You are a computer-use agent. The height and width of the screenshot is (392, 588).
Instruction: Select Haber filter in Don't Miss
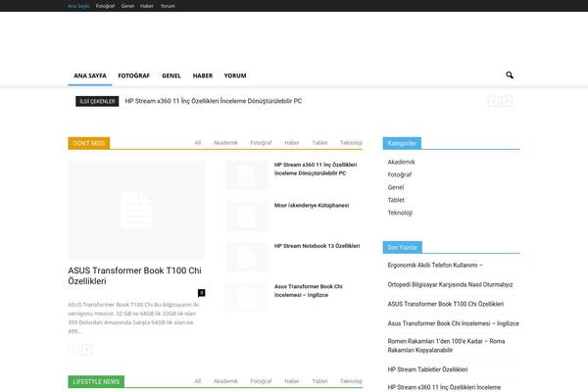(292, 142)
